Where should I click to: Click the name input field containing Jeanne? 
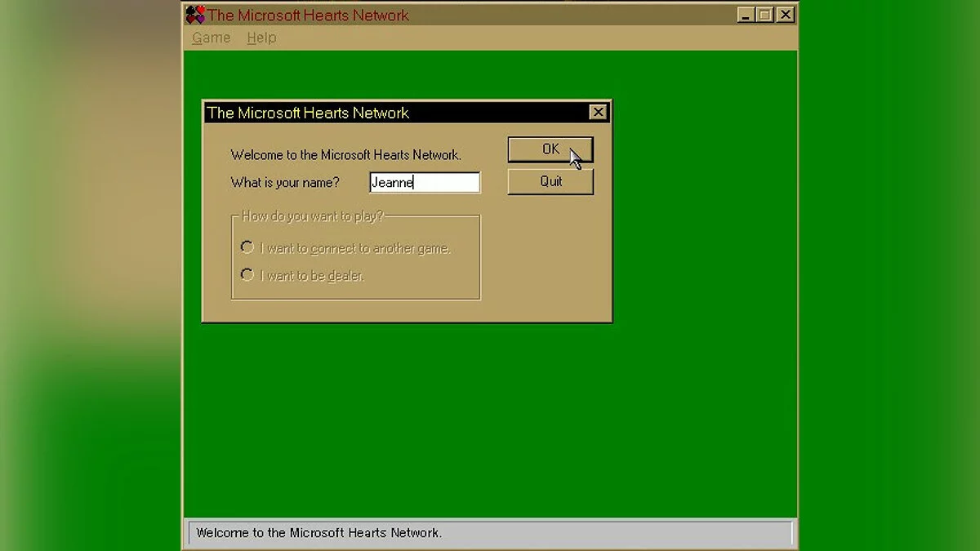425,182
